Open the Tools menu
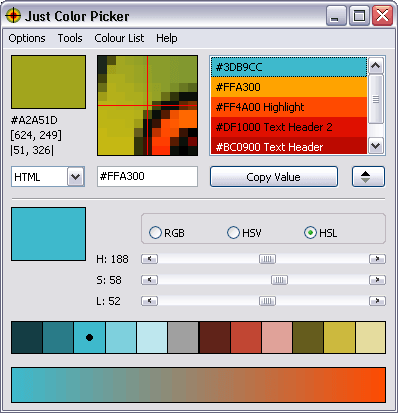Screen dimensions: 398x413 pos(70,38)
